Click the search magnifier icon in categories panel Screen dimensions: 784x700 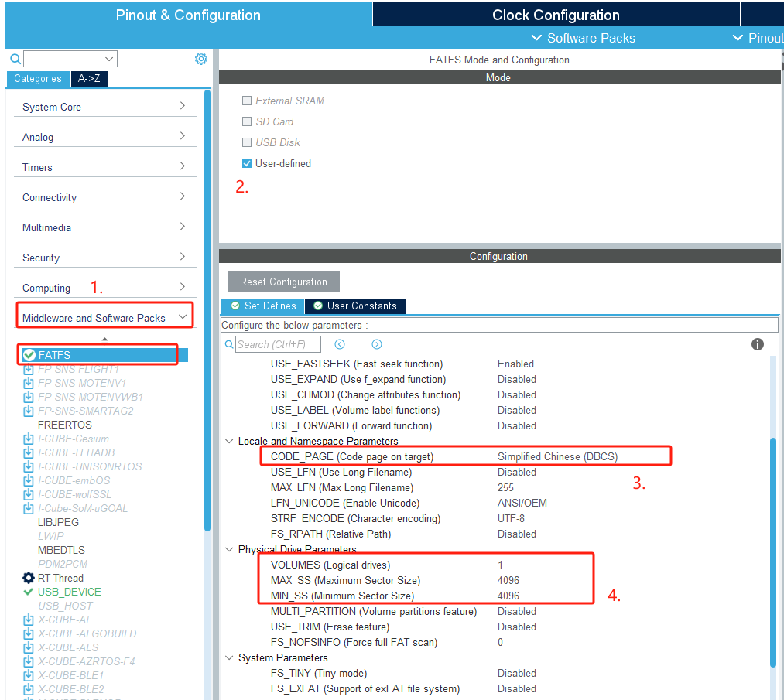tap(15, 59)
